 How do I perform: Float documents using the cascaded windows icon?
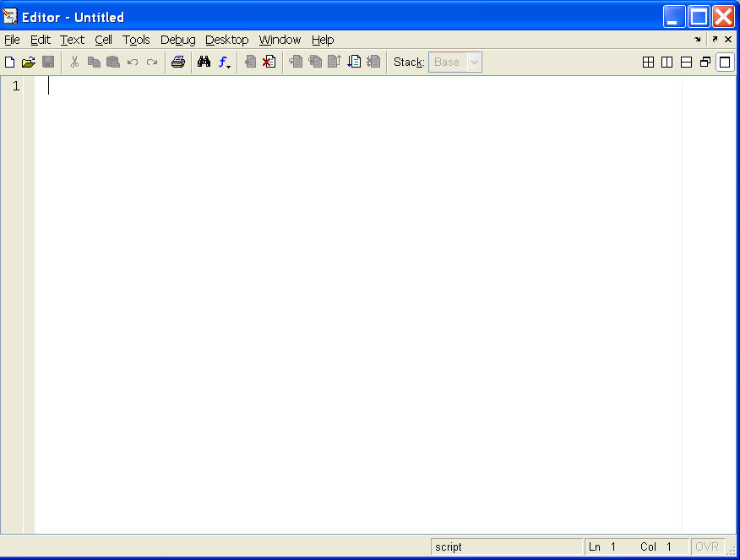click(x=705, y=63)
